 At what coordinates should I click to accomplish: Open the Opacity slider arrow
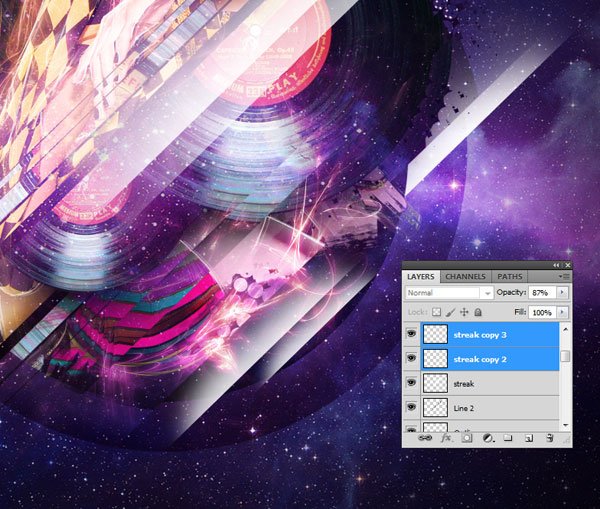562,292
